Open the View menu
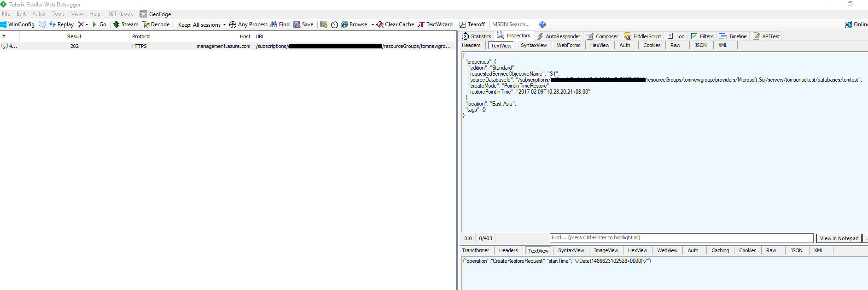The image size is (868, 290). click(77, 14)
